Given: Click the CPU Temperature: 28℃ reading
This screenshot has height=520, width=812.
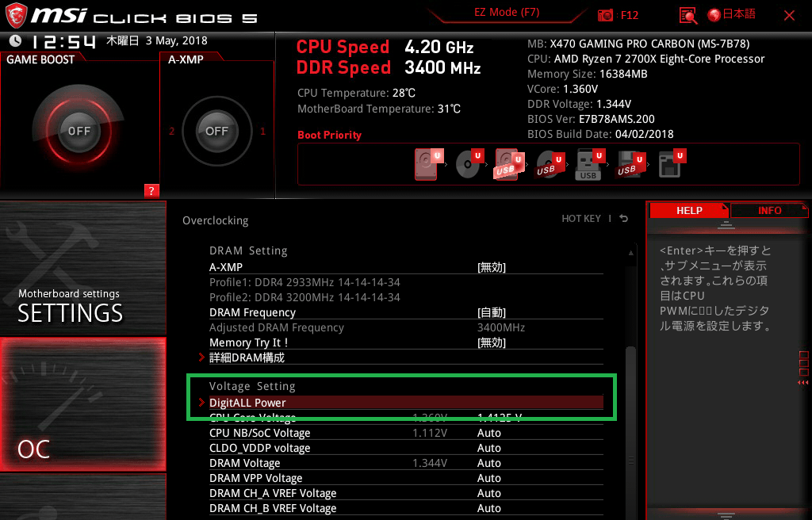Looking at the screenshot, I should [356, 94].
